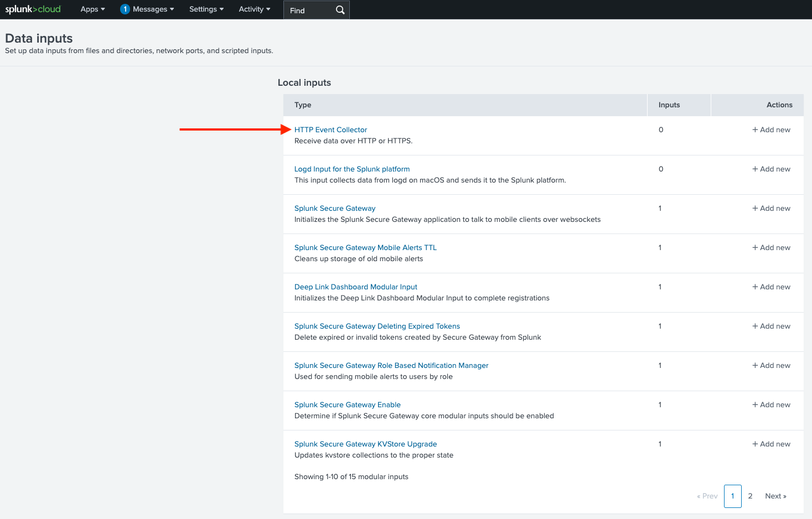
Task: Add new Logd Input
Action: (771, 169)
